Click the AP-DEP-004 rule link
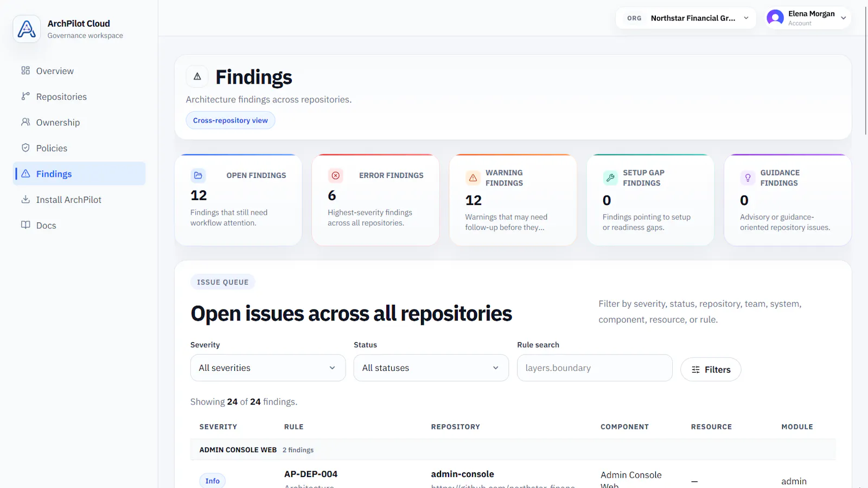This screenshot has width=868, height=488. [311, 474]
